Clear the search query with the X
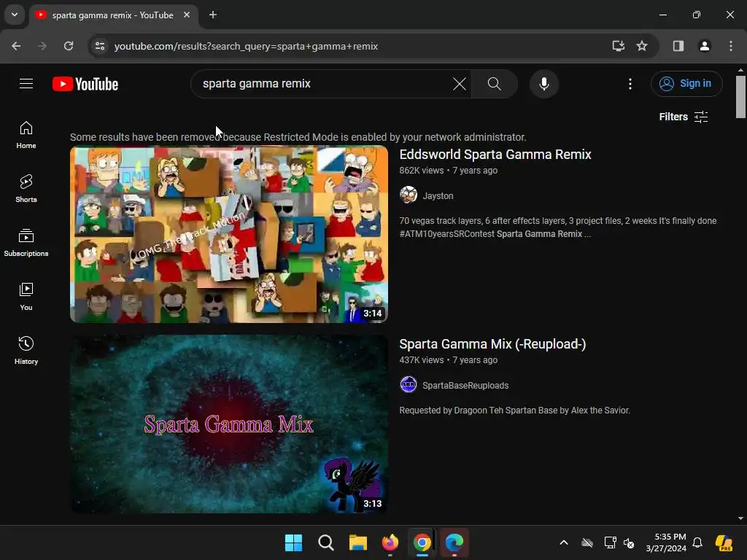Image resolution: width=747 pixels, height=560 pixels. pos(460,84)
